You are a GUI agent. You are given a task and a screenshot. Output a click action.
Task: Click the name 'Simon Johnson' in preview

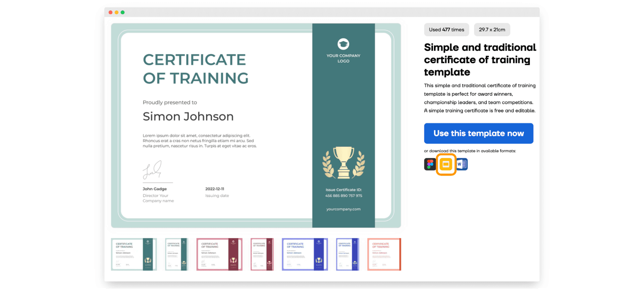(x=188, y=116)
